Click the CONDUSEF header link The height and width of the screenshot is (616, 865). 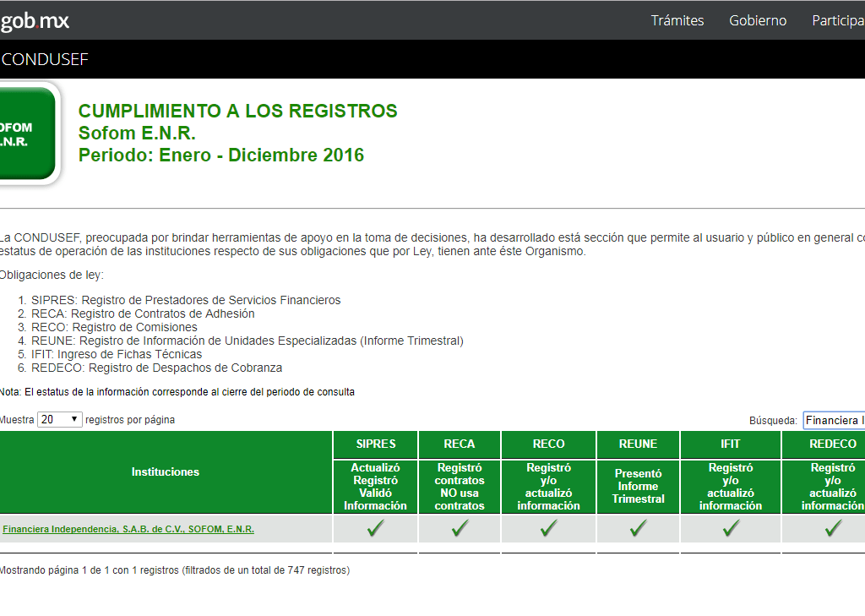[45, 59]
